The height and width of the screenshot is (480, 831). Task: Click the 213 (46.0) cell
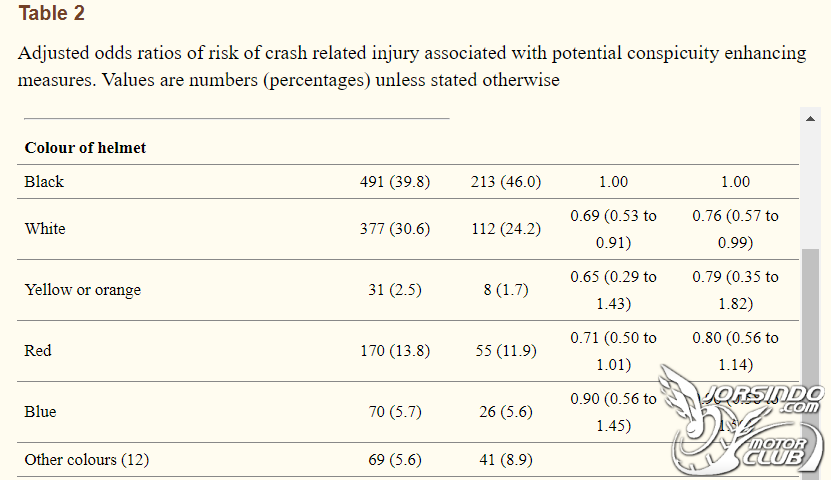click(x=506, y=182)
